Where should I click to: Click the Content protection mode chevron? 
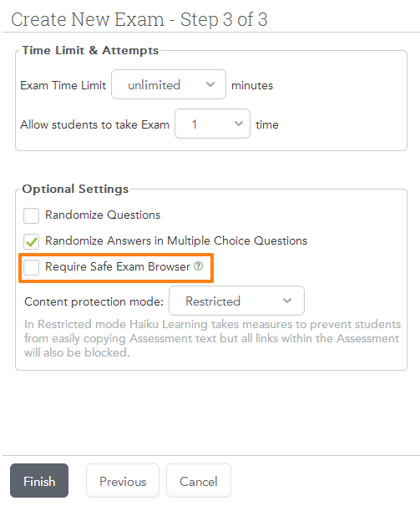click(287, 301)
